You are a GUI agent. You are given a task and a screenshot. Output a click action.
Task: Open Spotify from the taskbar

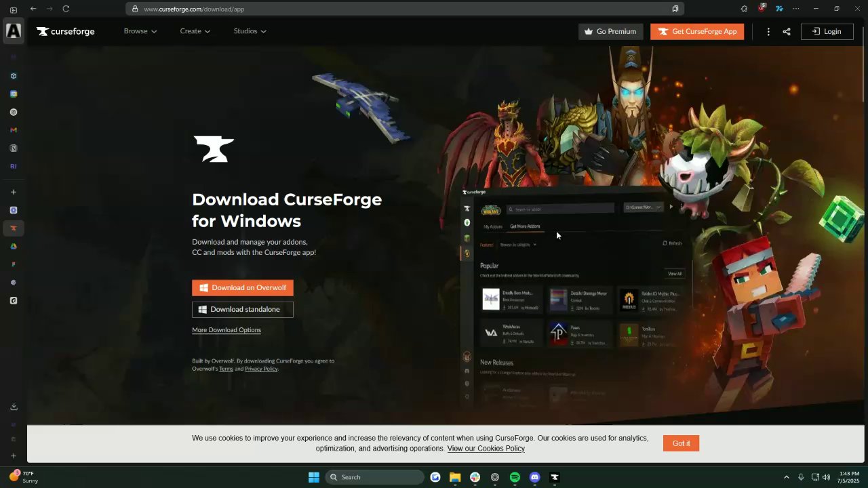tap(515, 477)
